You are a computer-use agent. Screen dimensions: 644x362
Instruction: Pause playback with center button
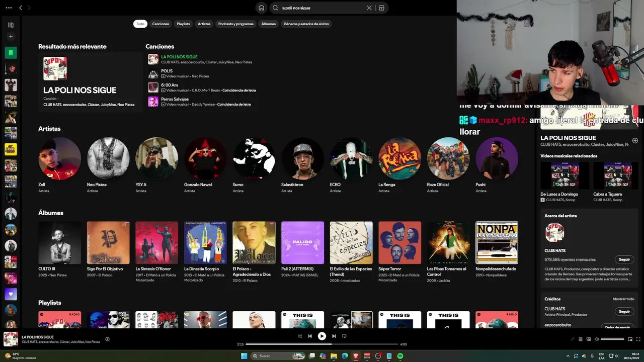(x=322, y=336)
